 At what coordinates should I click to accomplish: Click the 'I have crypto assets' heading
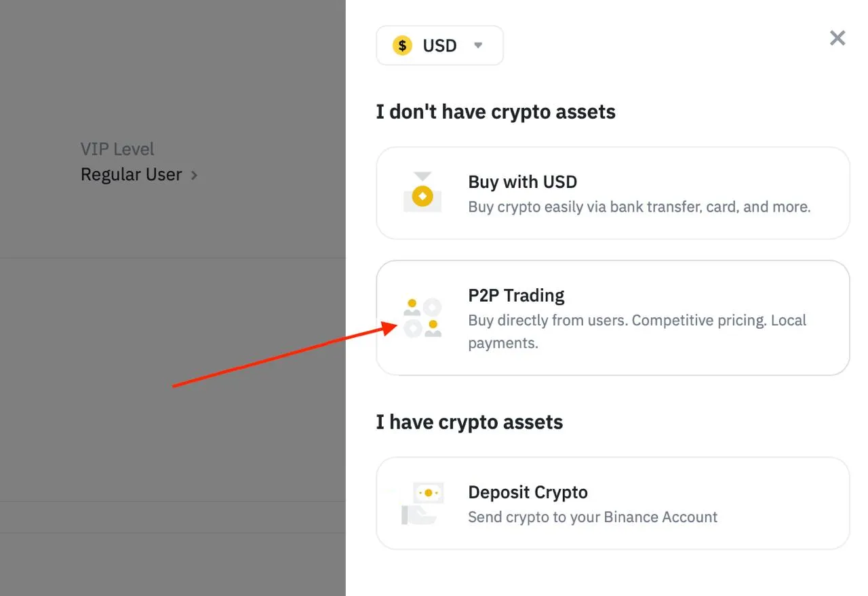469,422
